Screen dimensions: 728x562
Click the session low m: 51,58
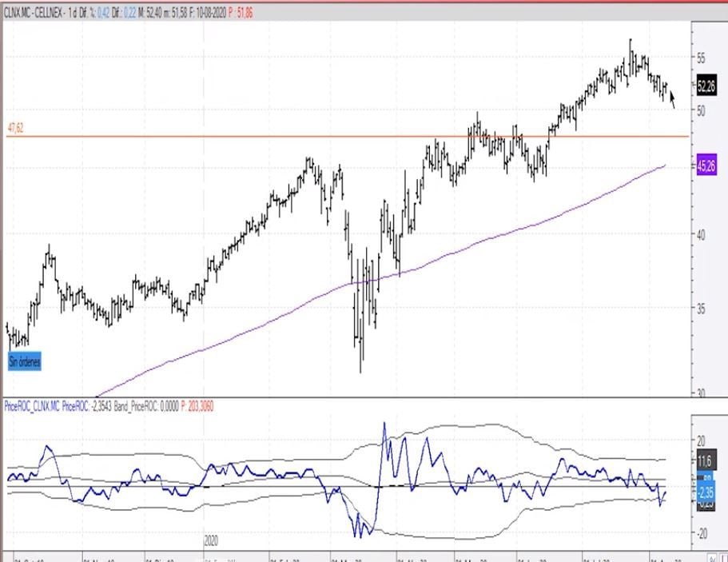click(x=176, y=13)
